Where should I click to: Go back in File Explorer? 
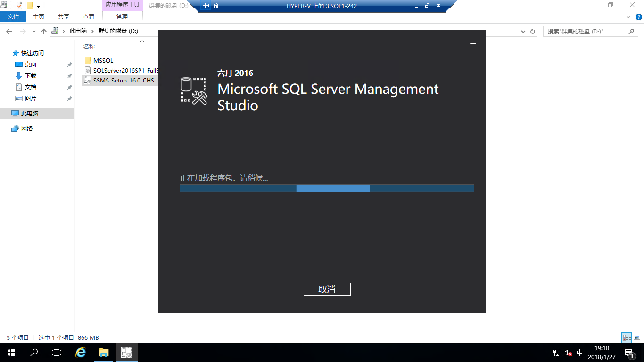(x=9, y=31)
